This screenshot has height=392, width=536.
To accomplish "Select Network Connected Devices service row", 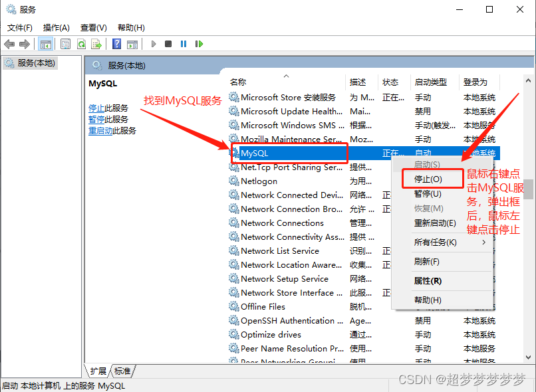I will click(x=309, y=195).
